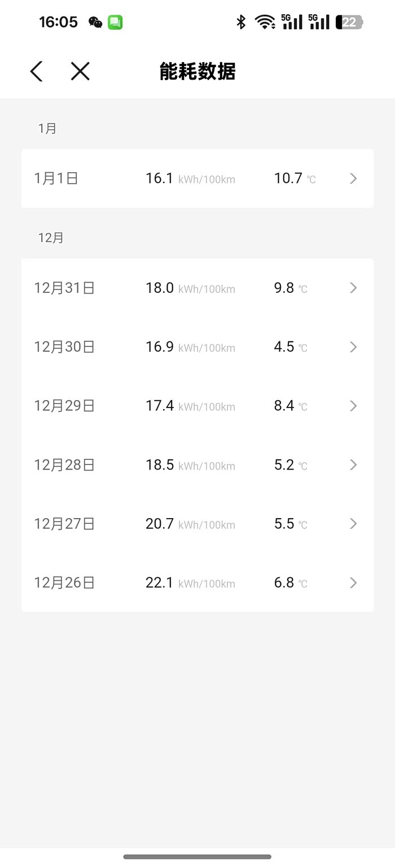Close the 能耗数据 page with X
Viewport: 395px width, 868px height.
click(80, 72)
